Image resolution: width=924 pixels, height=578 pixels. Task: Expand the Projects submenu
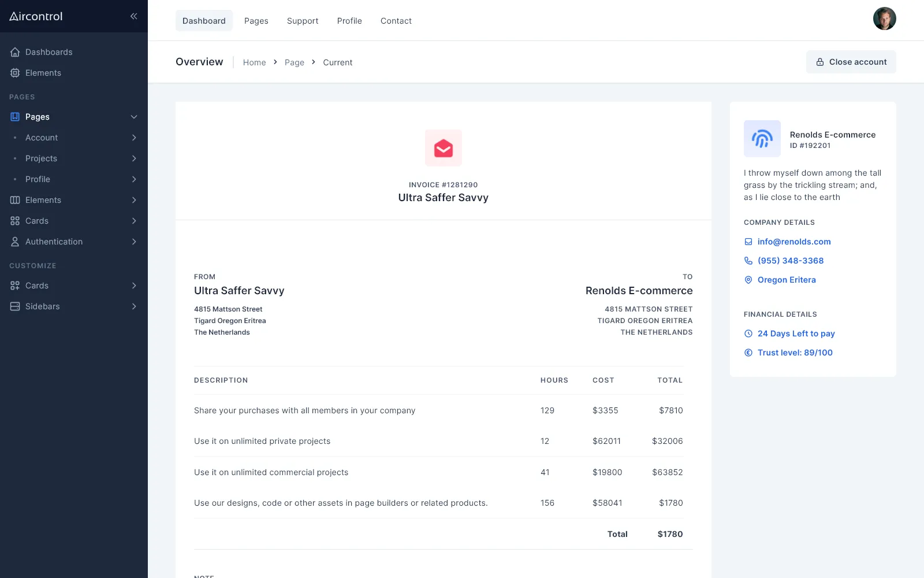134,158
